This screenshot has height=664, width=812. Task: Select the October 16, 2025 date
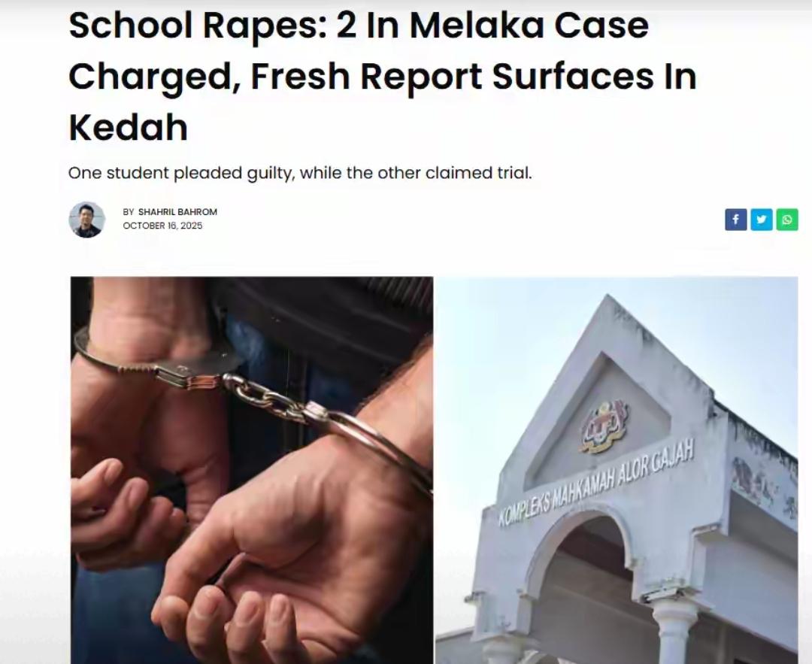(x=162, y=226)
